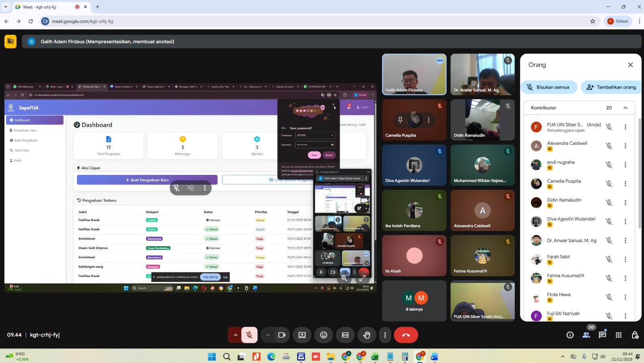
Task: Open more options menu in call toolbar
Action: [x=385, y=335]
